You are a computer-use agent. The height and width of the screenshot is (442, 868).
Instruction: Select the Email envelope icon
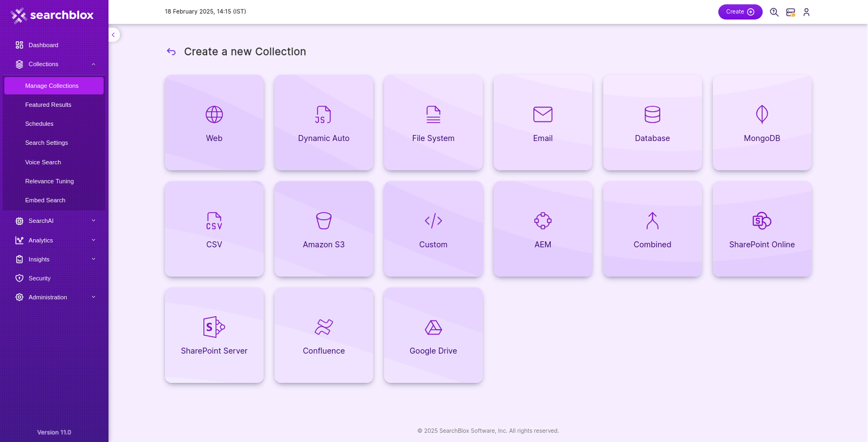click(543, 114)
